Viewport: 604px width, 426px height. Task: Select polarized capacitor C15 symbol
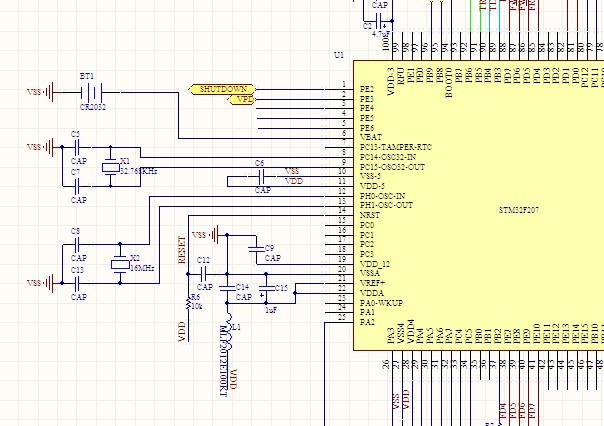click(x=266, y=290)
